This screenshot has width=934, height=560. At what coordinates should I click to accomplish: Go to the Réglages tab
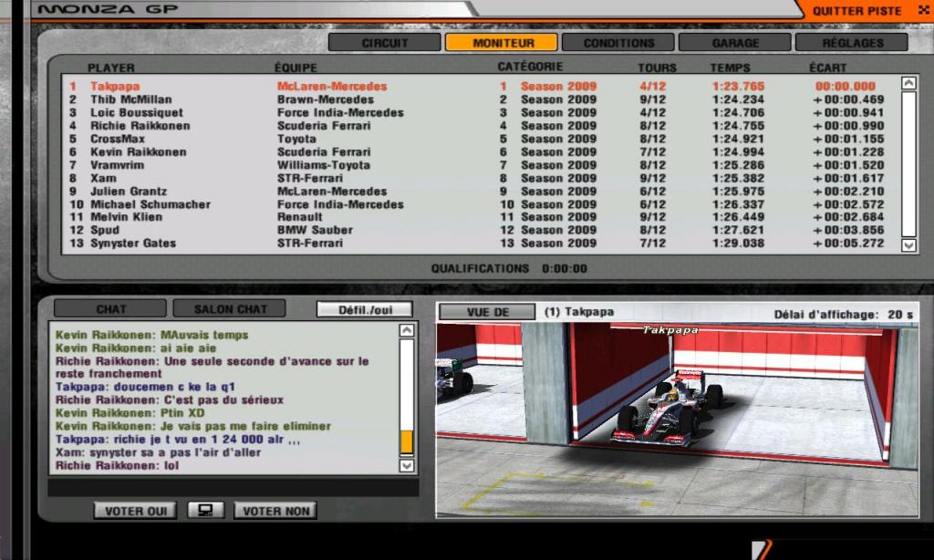point(852,43)
